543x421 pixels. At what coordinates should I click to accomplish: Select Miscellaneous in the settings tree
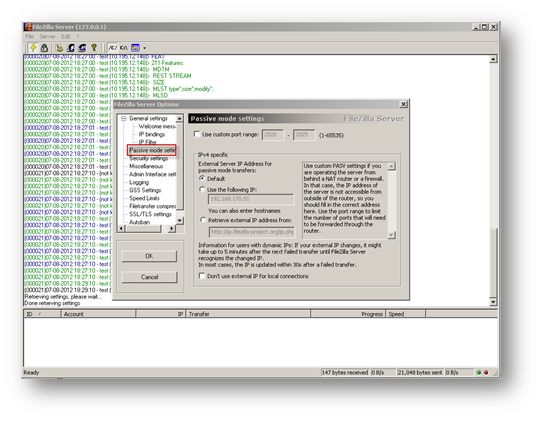[x=146, y=166]
